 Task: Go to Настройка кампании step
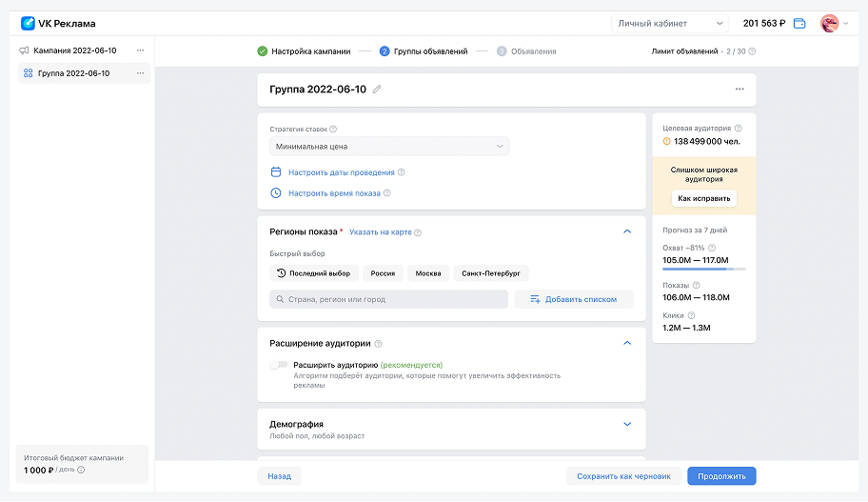click(x=304, y=51)
